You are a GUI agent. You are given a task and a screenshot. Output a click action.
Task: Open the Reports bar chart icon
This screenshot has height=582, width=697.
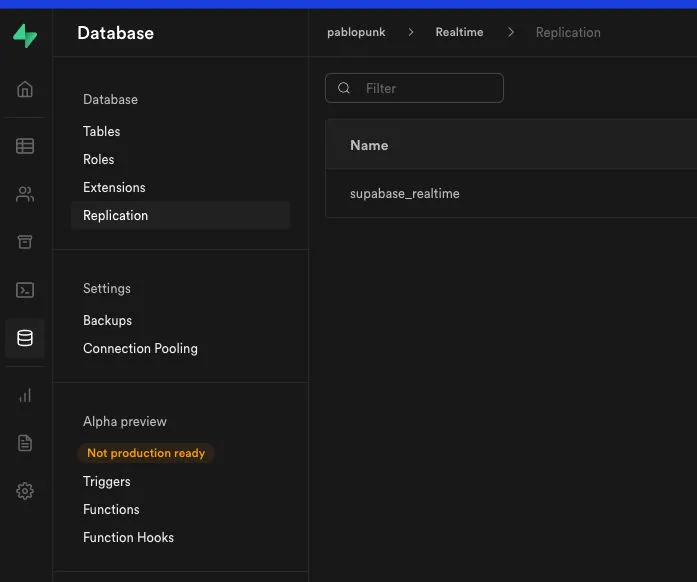pos(25,395)
